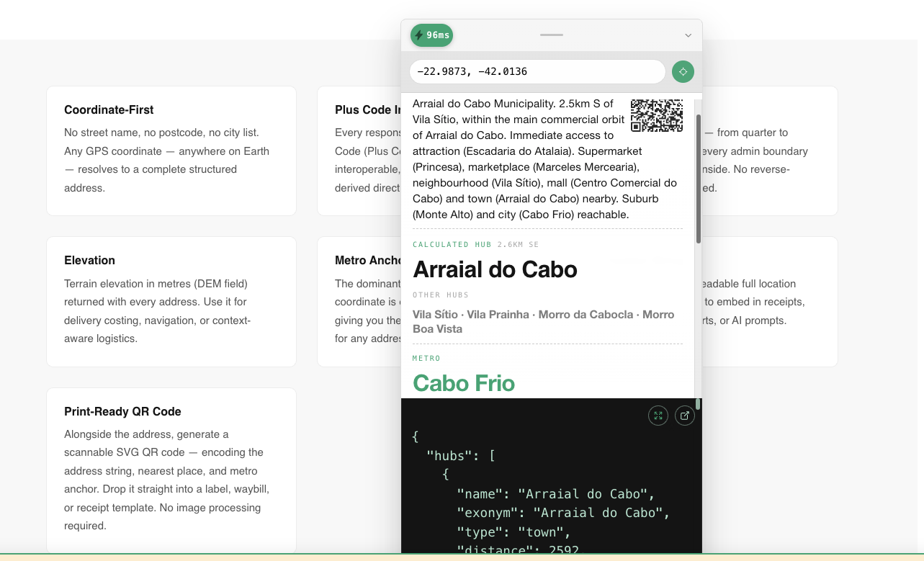Viewport: 924px width, 561px height.
Task: Collapse widget using the header chevron
Action: pyautogui.click(x=688, y=35)
